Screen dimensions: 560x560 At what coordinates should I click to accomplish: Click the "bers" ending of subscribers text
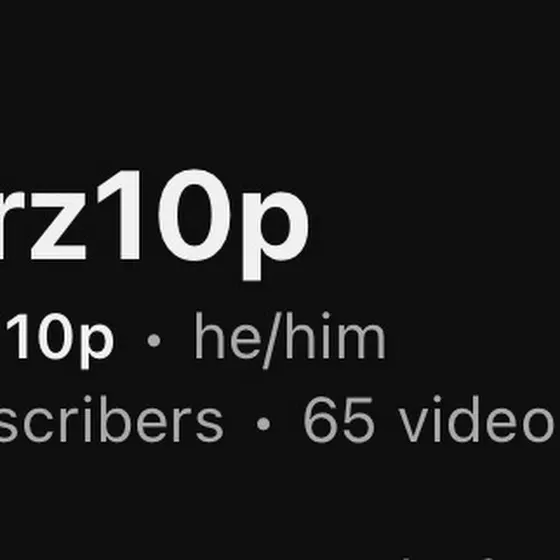[x=161, y=419]
